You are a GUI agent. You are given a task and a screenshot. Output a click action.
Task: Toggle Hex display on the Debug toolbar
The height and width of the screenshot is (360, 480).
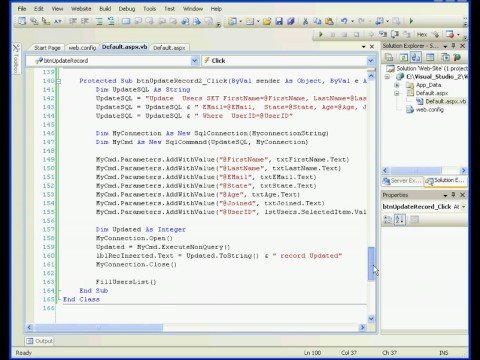click(422, 34)
